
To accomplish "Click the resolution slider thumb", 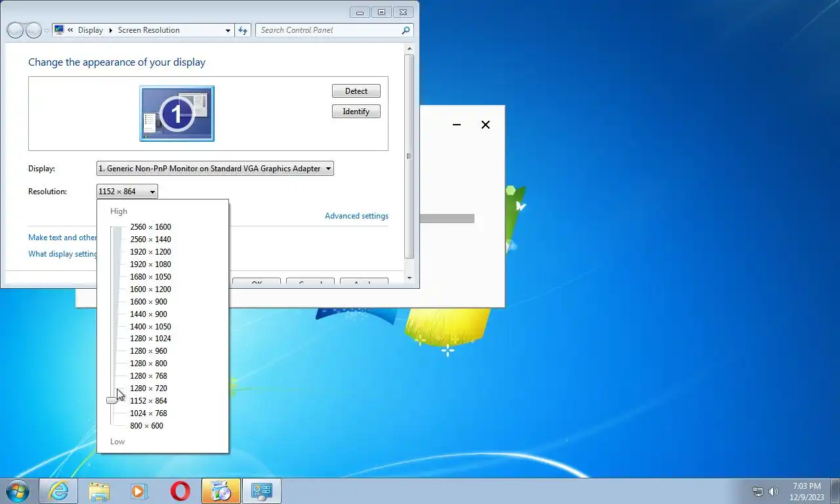I will pos(112,400).
